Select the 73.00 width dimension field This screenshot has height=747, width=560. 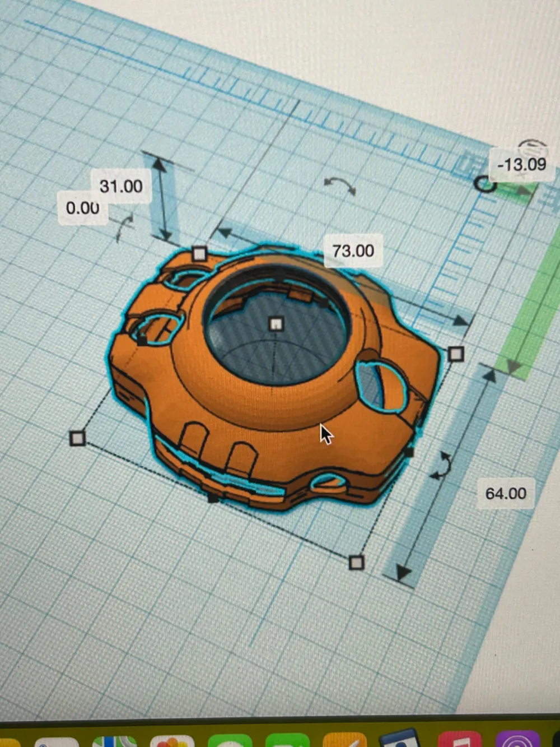(x=353, y=250)
